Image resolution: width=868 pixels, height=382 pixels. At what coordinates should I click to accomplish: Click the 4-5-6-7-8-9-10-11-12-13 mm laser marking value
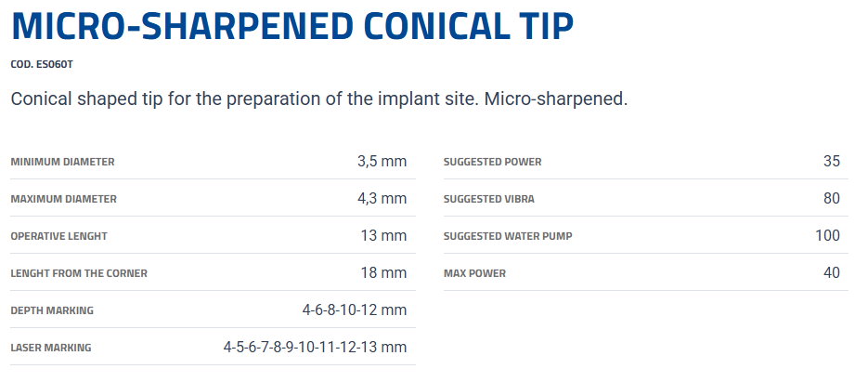315,347
